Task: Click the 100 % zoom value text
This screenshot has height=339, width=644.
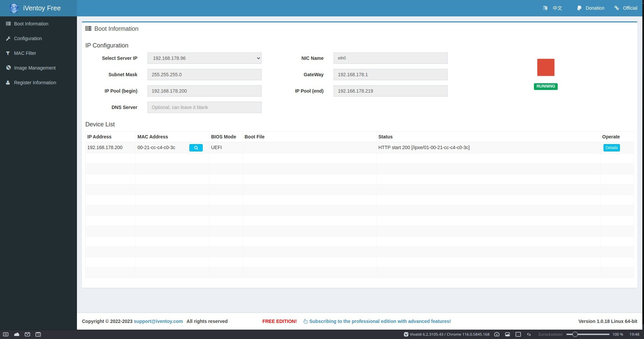Action: tap(618, 334)
